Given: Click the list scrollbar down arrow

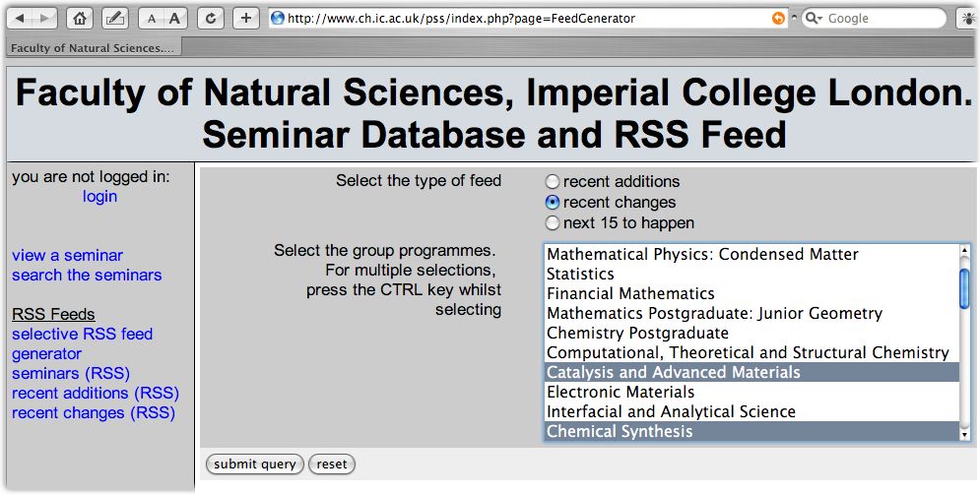Looking at the screenshot, I should pos(964,435).
